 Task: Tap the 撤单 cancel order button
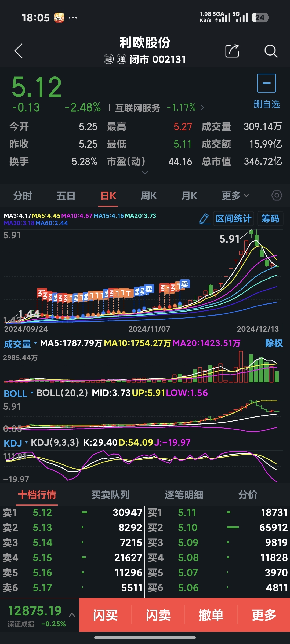[x=211, y=615]
